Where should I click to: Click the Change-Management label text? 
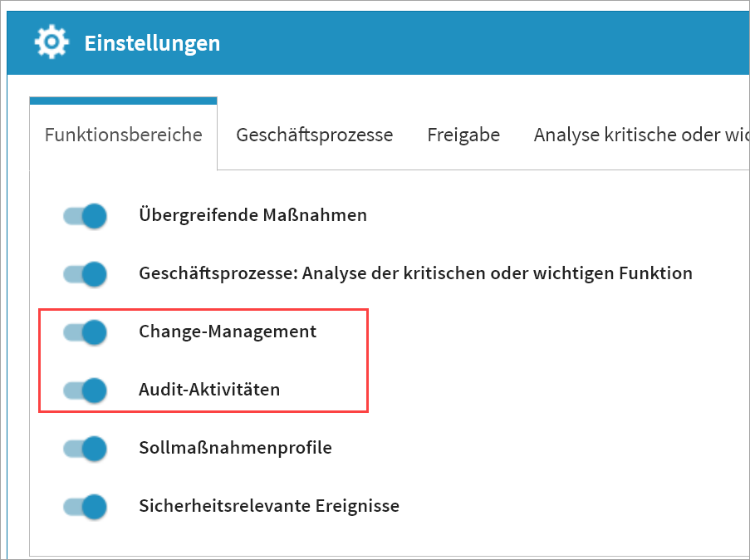click(228, 332)
